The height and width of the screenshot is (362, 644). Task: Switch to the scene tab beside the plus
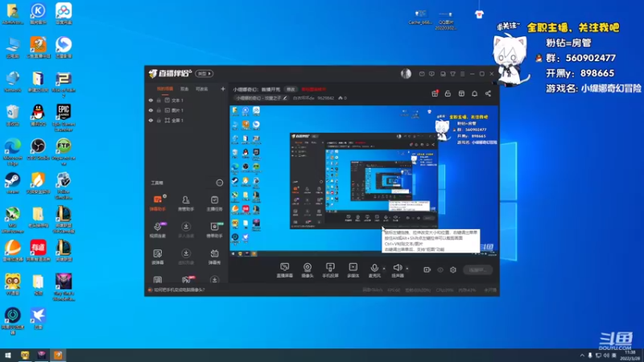(x=202, y=89)
